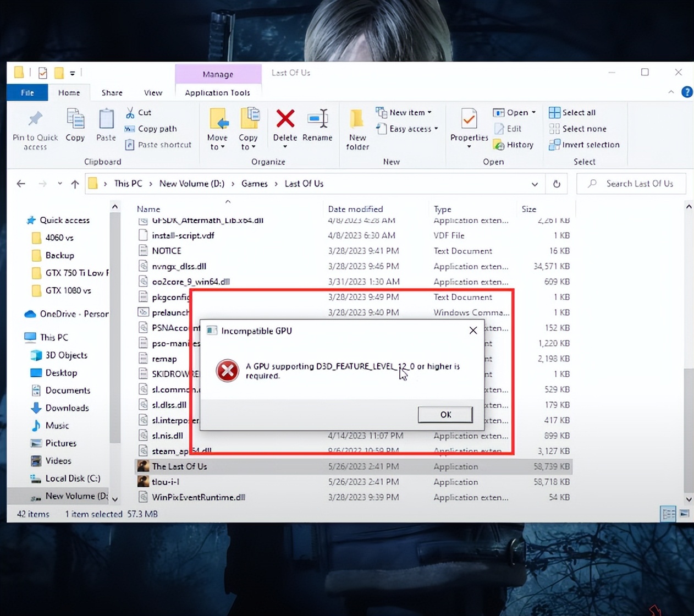This screenshot has height=616, width=694.
Task: Click OK in Incompatible GPU dialog
Action: tap(445, 415)
